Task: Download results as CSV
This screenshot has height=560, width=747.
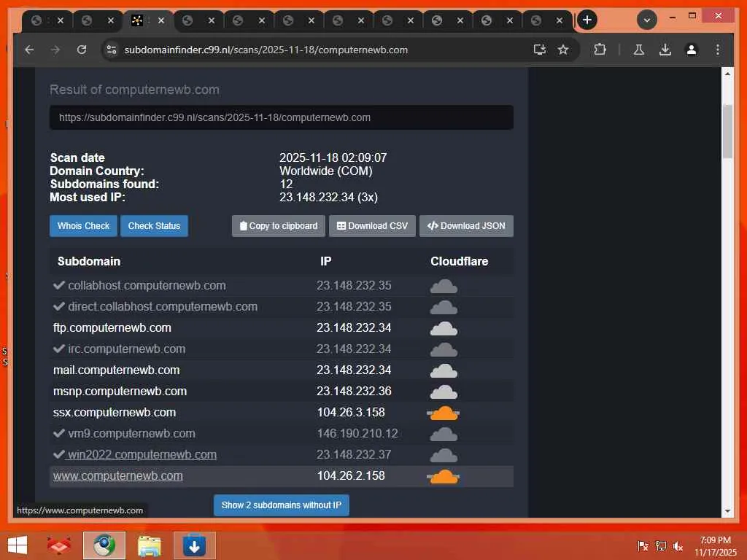Action: 372,226
